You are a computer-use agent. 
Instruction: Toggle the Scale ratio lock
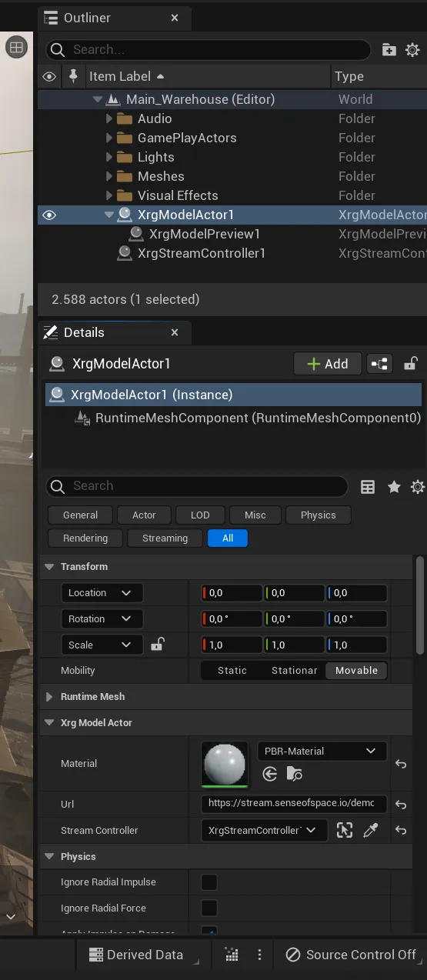(x=157, y=645)
